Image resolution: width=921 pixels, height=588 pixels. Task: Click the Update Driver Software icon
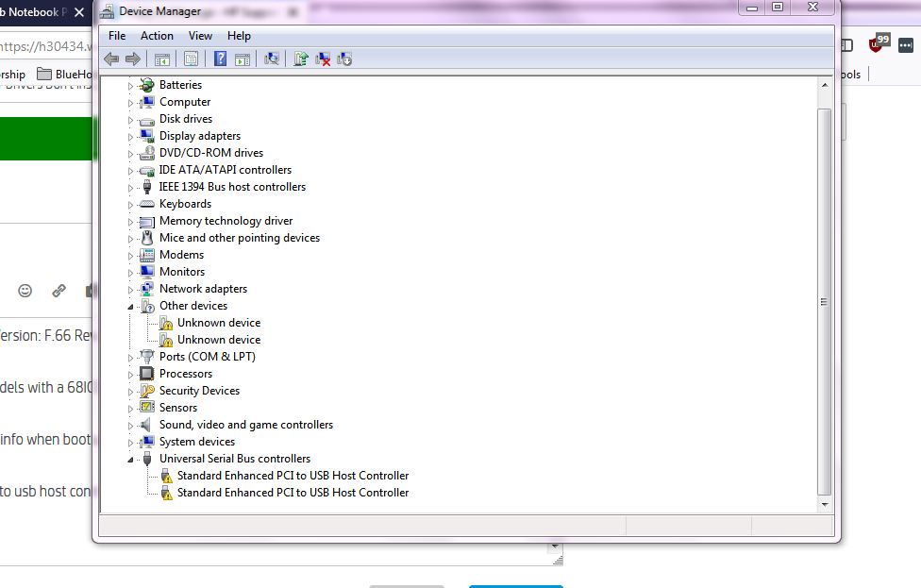click(301, 59)
